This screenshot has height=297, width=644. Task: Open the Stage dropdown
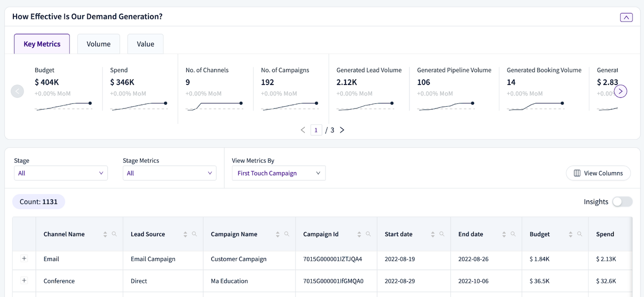pyautogui.click(x=61, y=173)
